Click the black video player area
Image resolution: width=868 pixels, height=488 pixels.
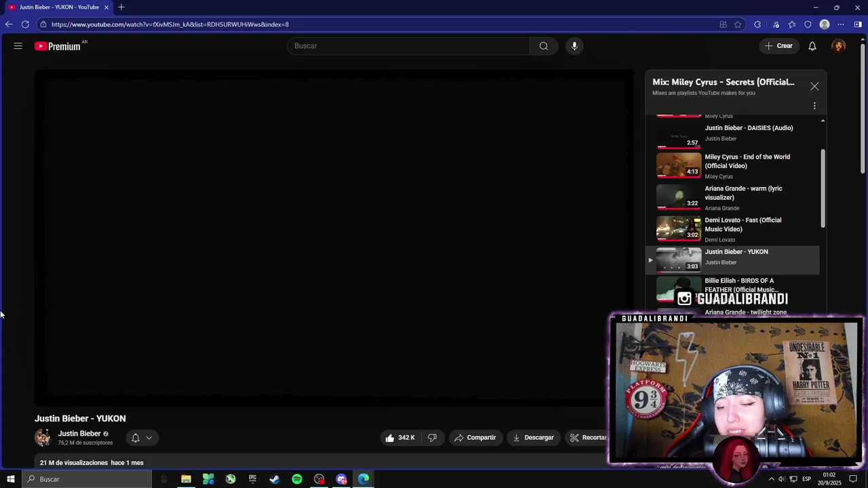pyautogui.click(x=334, y=238)
